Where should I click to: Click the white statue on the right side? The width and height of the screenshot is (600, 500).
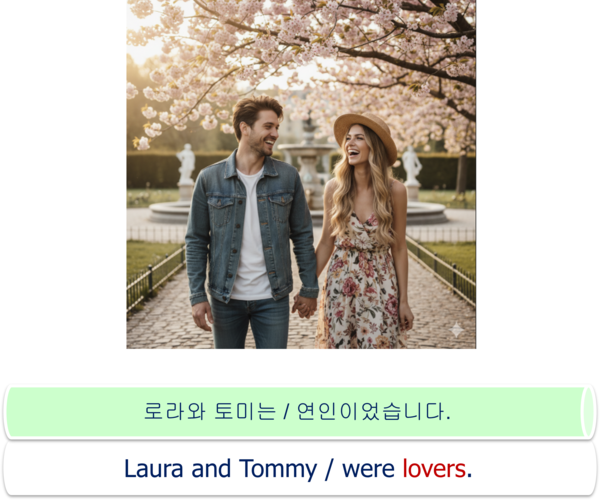pos(412,172)
